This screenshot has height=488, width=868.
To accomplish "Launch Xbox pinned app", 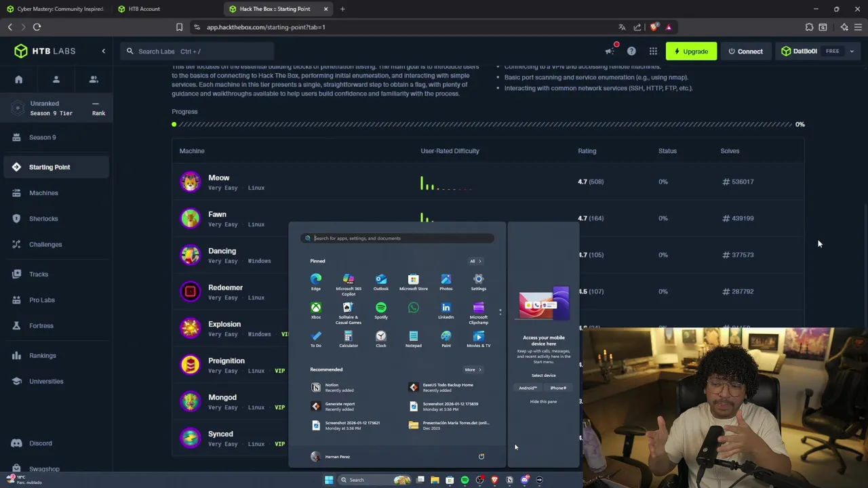I will [316, 310].
